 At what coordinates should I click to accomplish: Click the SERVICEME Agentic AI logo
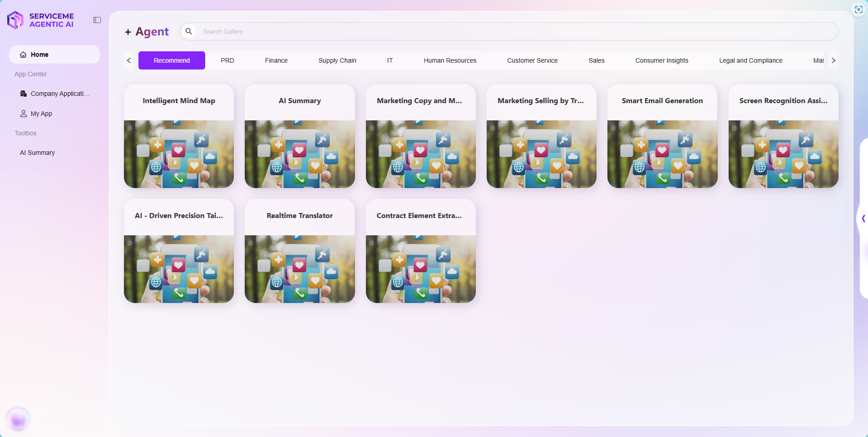coord(40,20)
